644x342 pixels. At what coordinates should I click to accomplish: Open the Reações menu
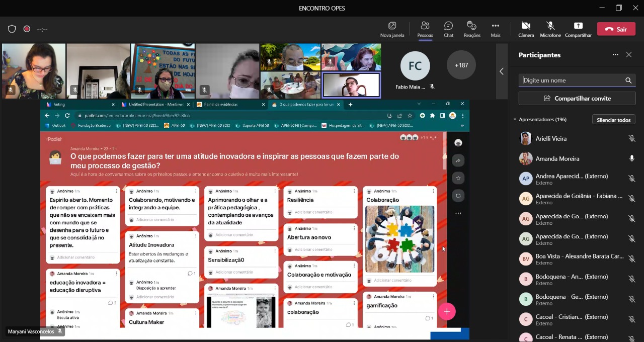click(471, 29)
